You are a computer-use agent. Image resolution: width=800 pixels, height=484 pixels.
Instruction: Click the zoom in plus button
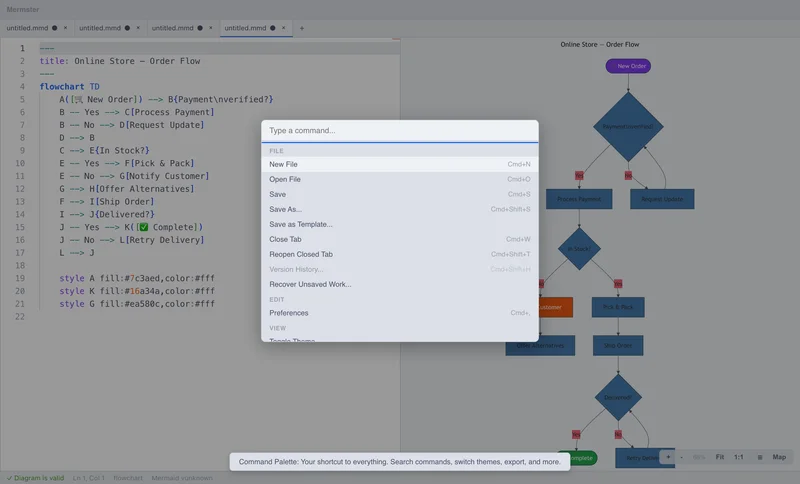pos(668,457)
